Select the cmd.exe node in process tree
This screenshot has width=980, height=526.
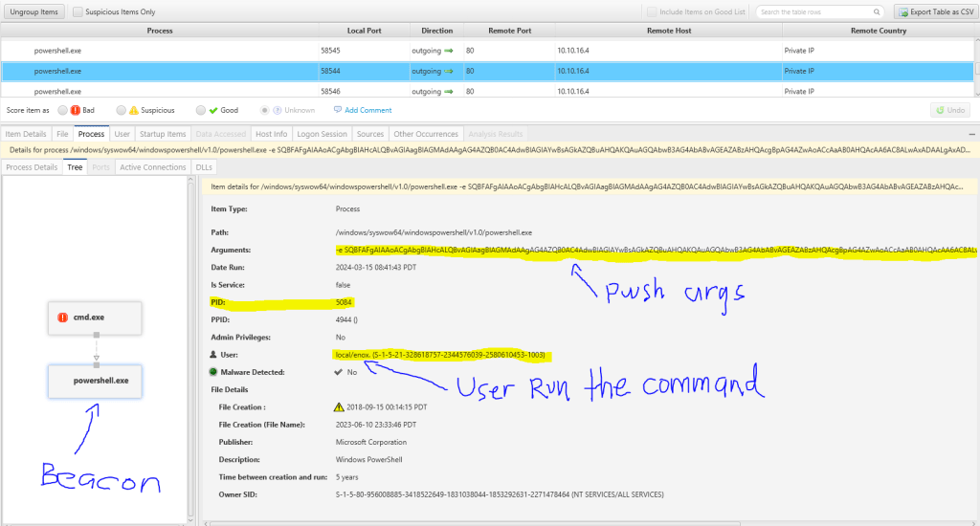[95, 318]
